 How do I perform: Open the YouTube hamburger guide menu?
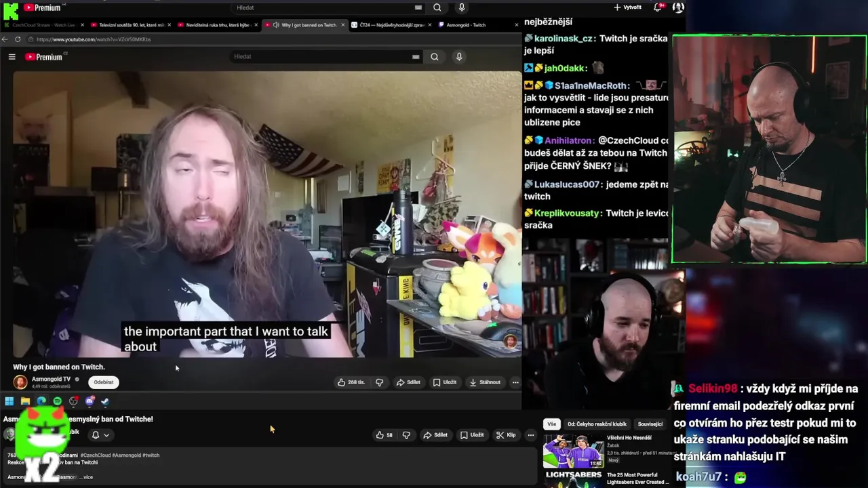pyautogui.click(x=12, y=57)
